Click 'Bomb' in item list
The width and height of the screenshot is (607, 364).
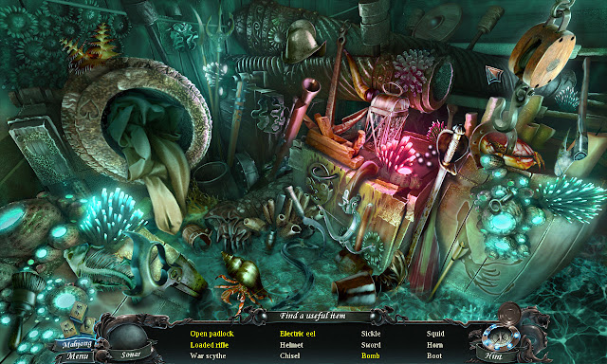click(371, 355)
